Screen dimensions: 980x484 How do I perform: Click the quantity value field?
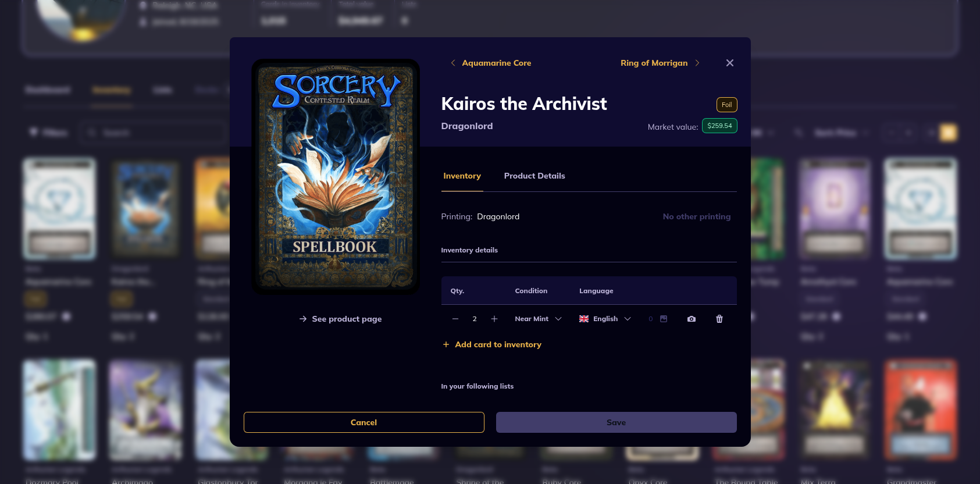pos(475,319)
